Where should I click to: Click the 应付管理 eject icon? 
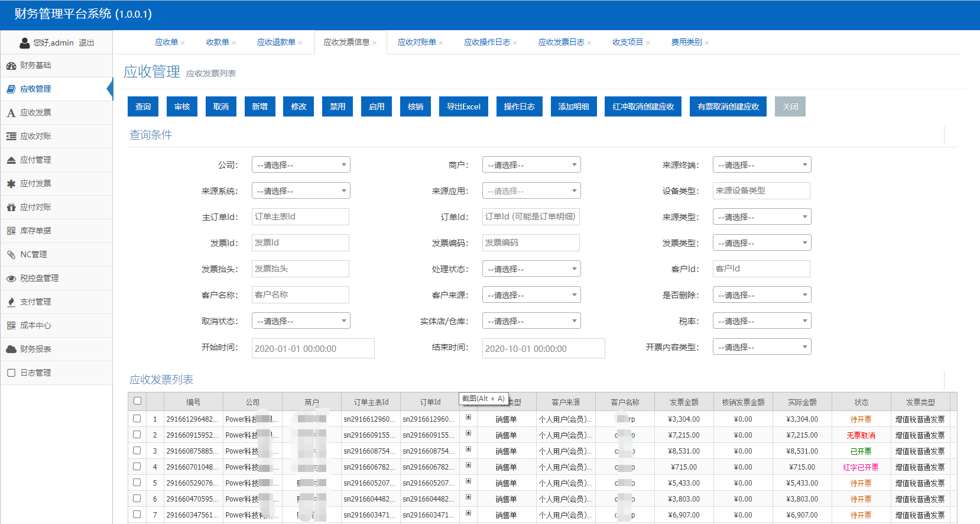(x=11, y=160)
